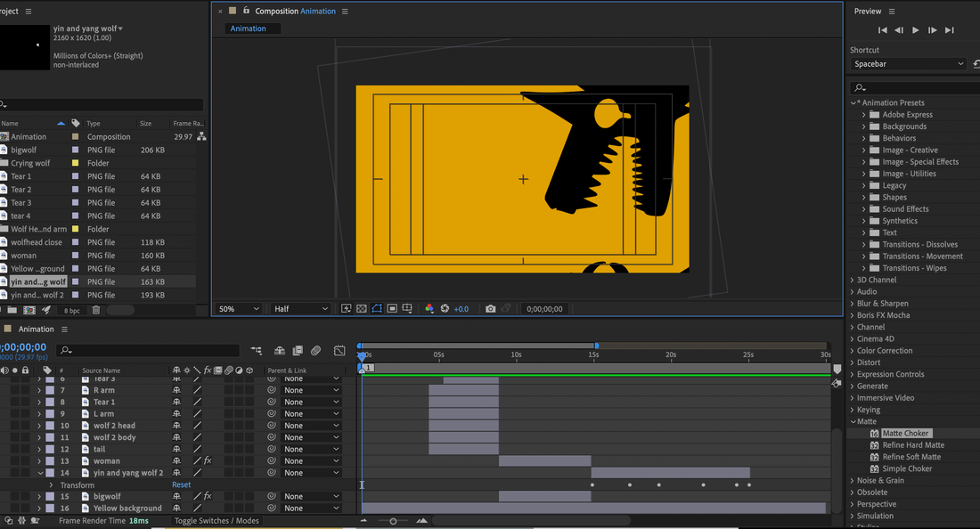Click flowchart icon beside Animation composition
Viewport: 980px width, 529px height.
[201, 136]
